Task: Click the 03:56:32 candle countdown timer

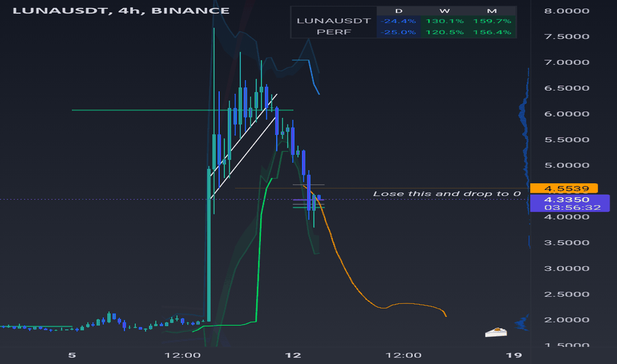Action: tap(573, 207)
